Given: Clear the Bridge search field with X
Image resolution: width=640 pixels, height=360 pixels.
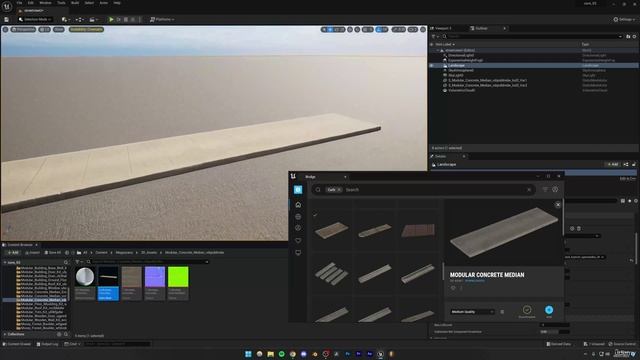Looking at the screenshot, I should coord(529,189).
